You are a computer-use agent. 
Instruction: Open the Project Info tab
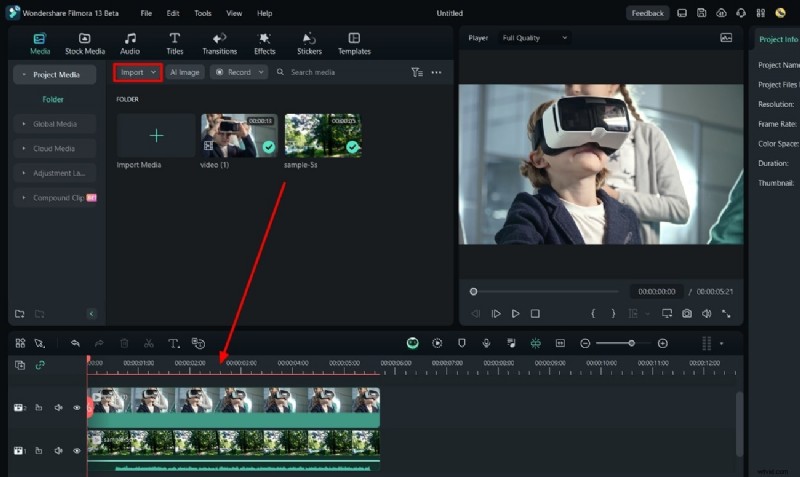click(778, 39)
